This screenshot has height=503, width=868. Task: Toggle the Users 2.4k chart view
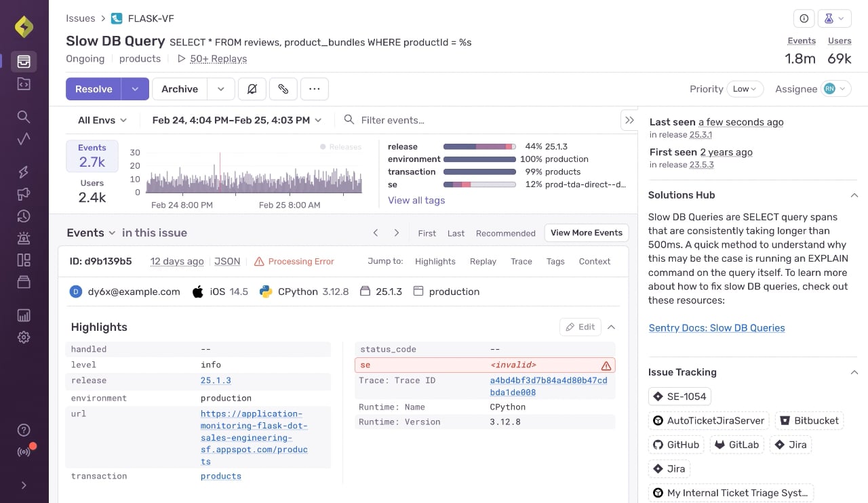(x=92, y=191)
